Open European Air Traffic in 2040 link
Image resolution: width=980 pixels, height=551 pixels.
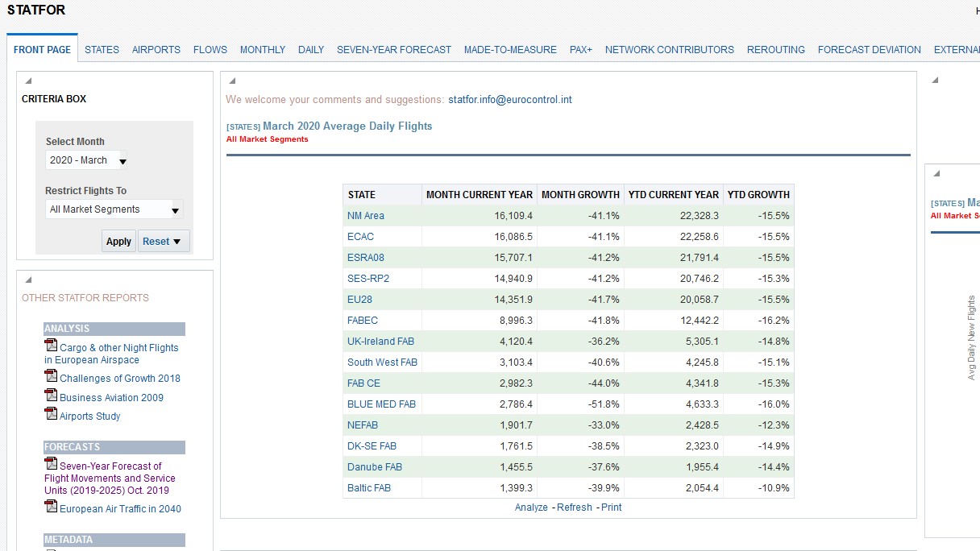(120, 508)
